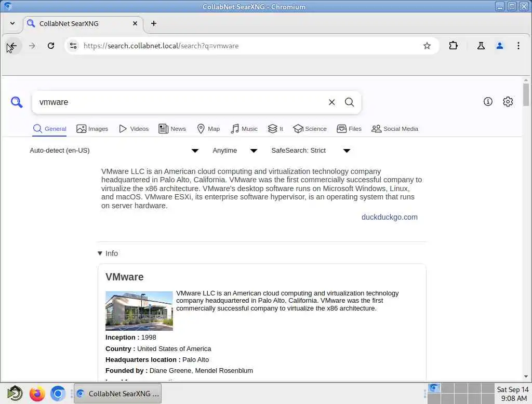532x404 pixels.
Task: Click the 'Inception : 1998' line
Action: coord(130,338)
